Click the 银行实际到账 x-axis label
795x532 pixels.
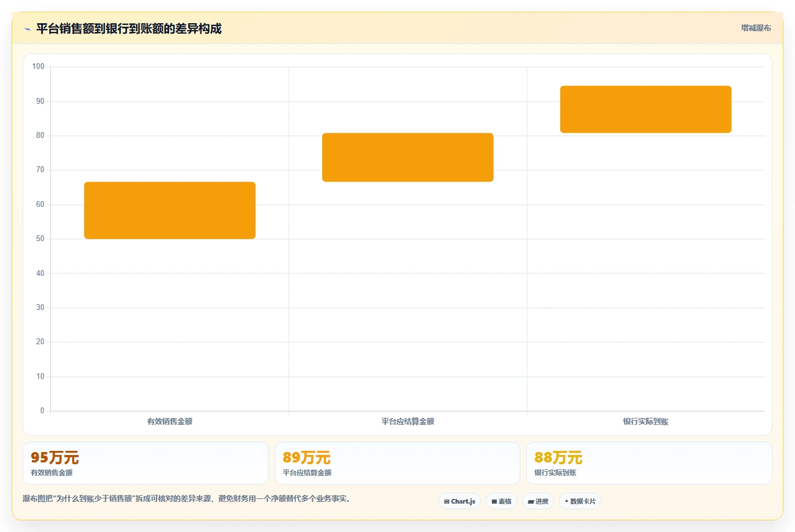[x=646, y=421]
